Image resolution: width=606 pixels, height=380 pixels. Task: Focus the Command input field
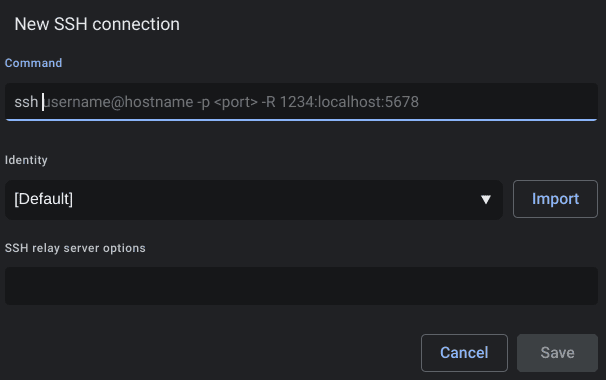tap(301, 102)
